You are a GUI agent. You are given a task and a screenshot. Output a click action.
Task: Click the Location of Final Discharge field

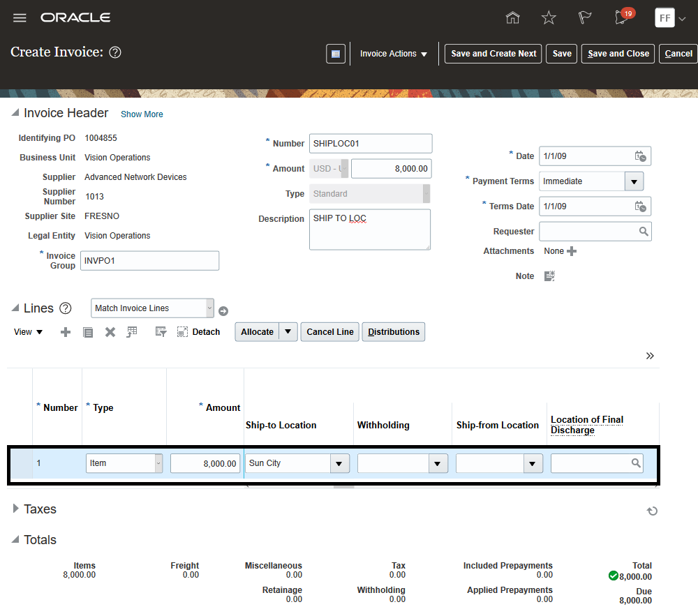[597, 463]
